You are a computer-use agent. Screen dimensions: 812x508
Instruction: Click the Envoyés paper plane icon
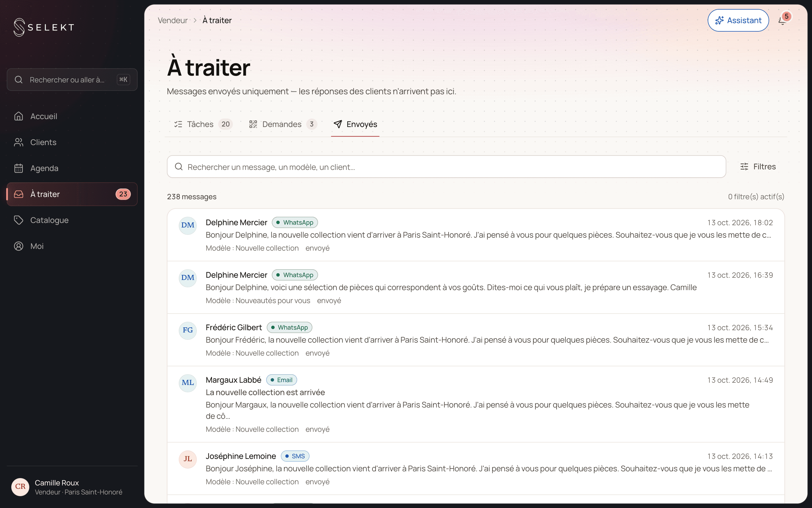tap(337, 124)
